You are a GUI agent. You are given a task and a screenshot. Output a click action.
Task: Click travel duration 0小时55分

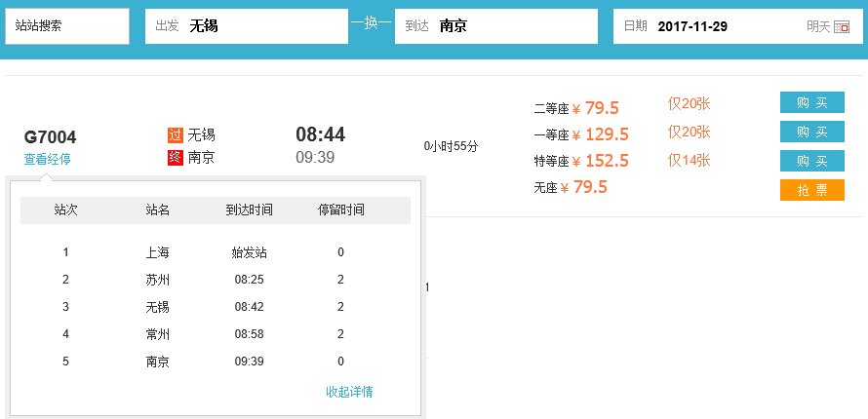(x=452, y=146)
